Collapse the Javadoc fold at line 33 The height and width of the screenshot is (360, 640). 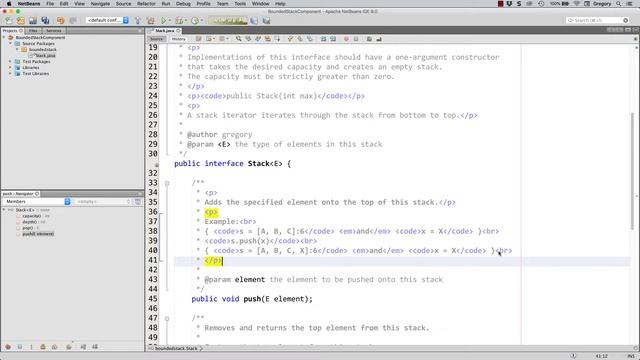pyautogui.click(x=167, y=183)
